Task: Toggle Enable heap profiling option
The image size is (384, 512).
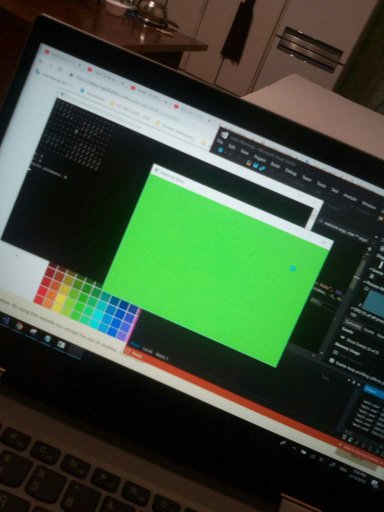Action: pyautogui.click(x=332, y=361)
